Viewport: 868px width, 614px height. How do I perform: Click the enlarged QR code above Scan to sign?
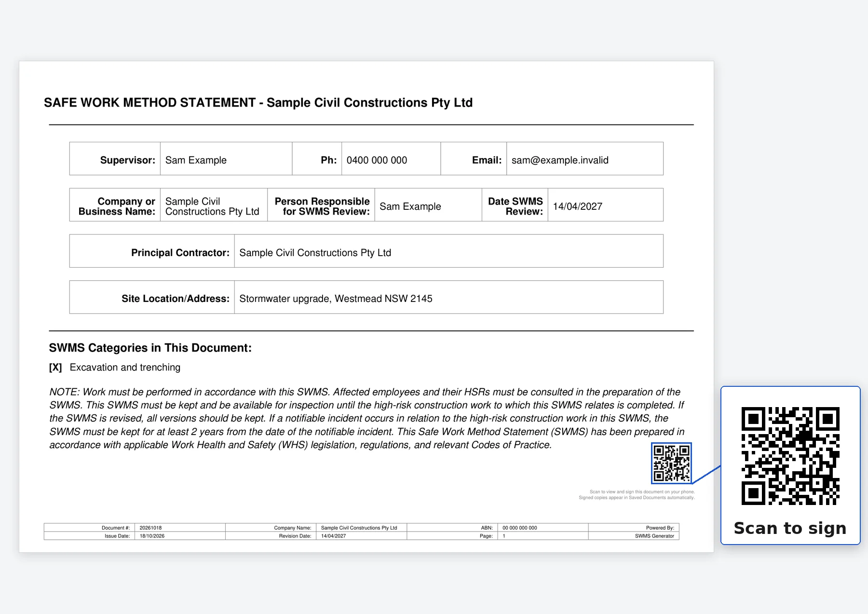[790, 456]
